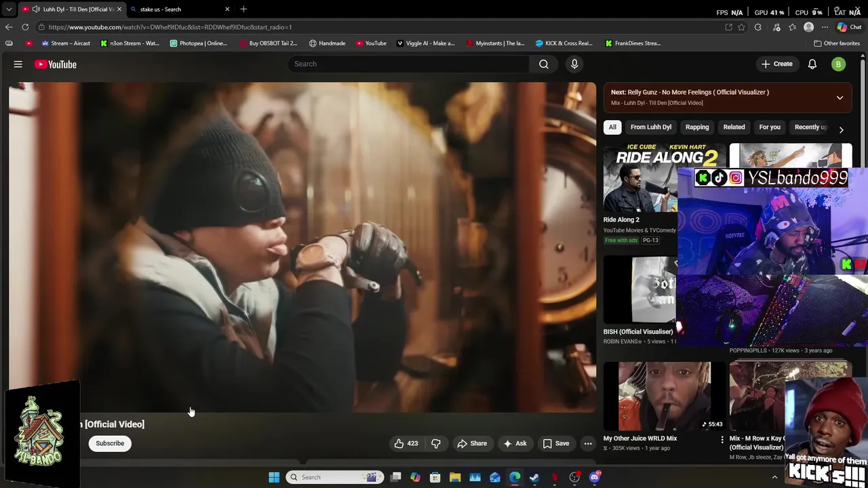Like the video with 423 likes
The height and width of the screenshot is (488, 868).
click(406, 443)
